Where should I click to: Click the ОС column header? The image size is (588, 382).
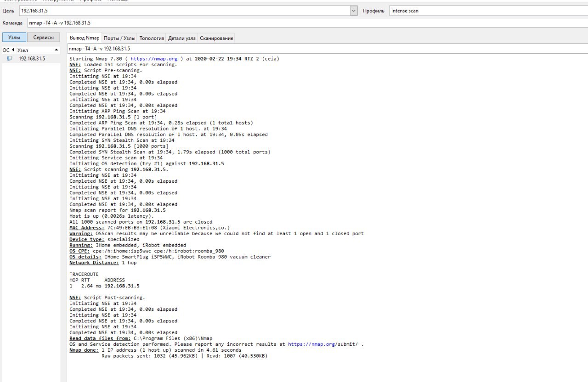click(x=6, y=50)
